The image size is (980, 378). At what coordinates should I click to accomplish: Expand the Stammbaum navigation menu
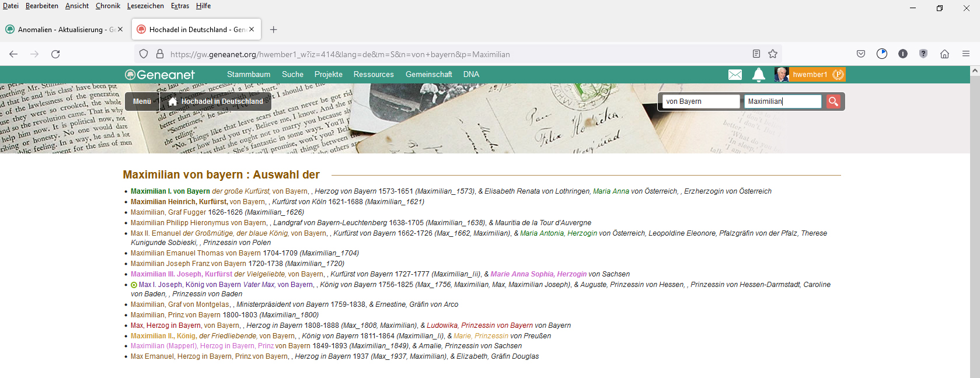point(249,75)
